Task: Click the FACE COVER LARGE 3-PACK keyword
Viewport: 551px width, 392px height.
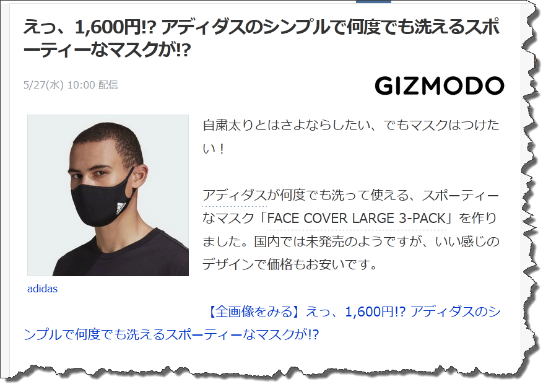Action: click(x=357, y=219)
